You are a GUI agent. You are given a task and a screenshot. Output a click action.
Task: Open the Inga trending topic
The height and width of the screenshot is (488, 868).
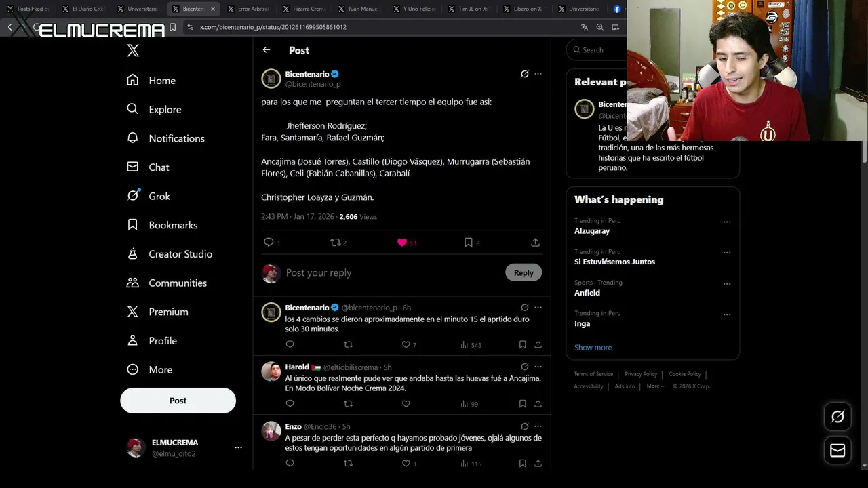[x=582, y=324]
